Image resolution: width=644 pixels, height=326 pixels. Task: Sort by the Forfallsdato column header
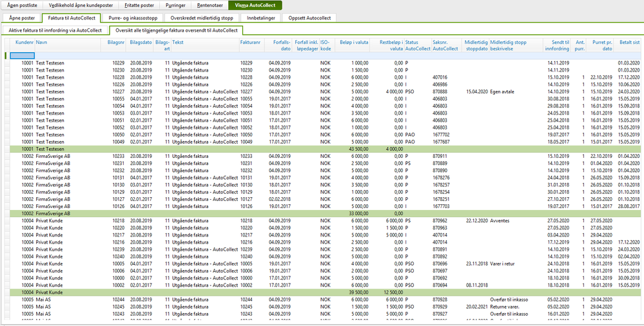click(x=277, y=45)
